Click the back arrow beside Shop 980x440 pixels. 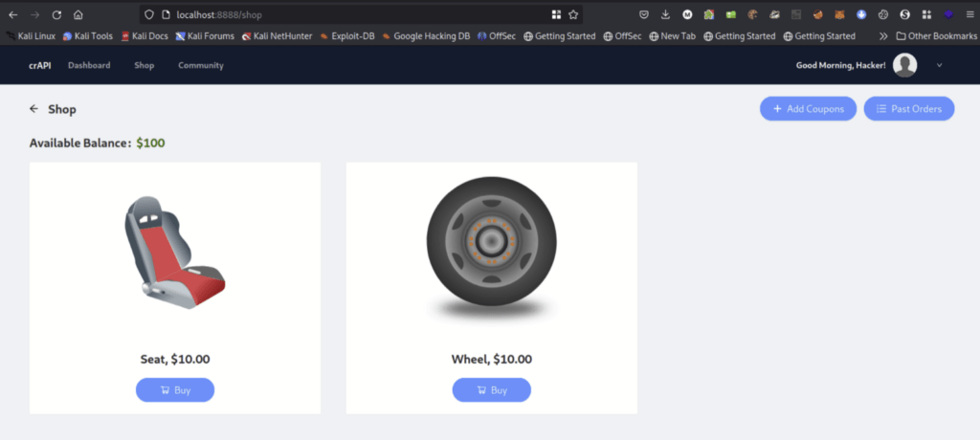[x=34, y=109]
